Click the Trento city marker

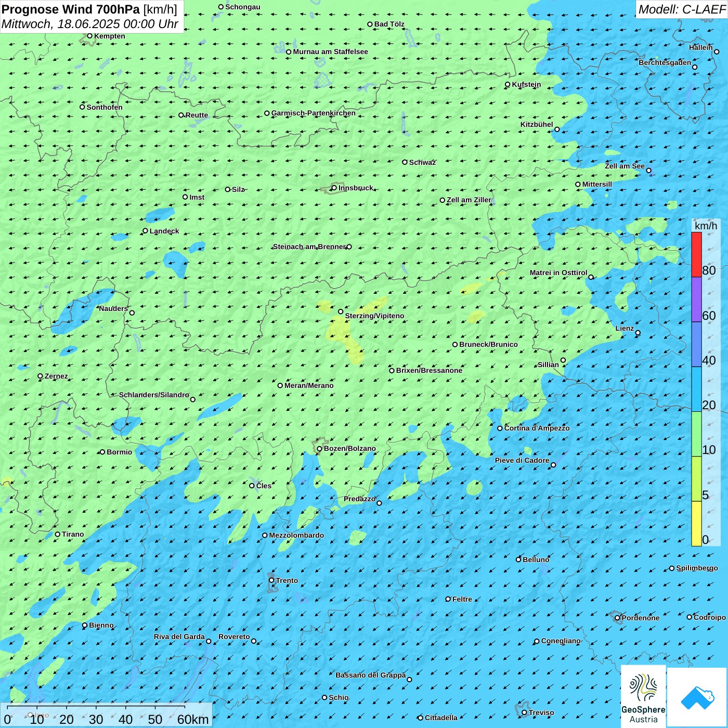pos(271,580)
